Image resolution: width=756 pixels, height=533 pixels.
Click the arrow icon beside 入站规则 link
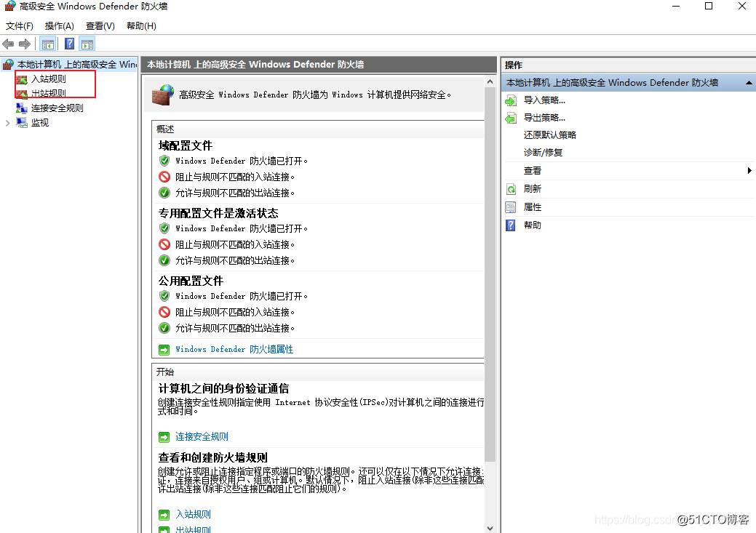[x=164, y=515]
